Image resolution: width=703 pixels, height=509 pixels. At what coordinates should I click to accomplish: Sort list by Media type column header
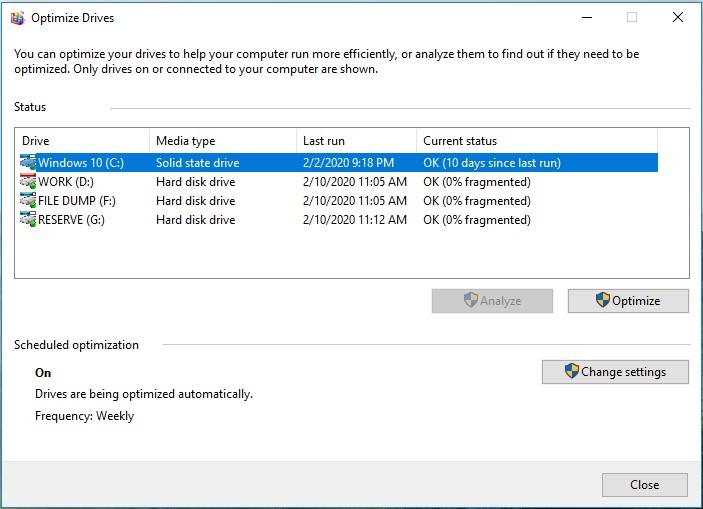(x=223, y=141)
